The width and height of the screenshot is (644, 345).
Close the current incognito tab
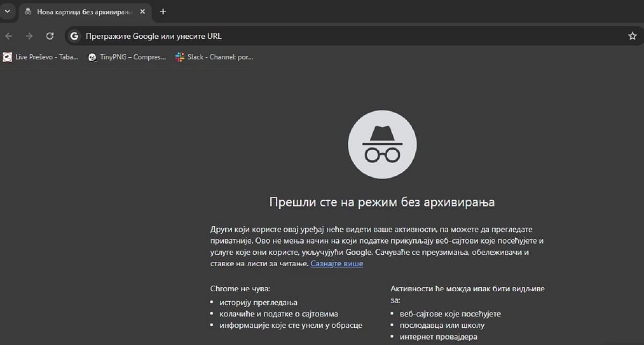[142, 11]
